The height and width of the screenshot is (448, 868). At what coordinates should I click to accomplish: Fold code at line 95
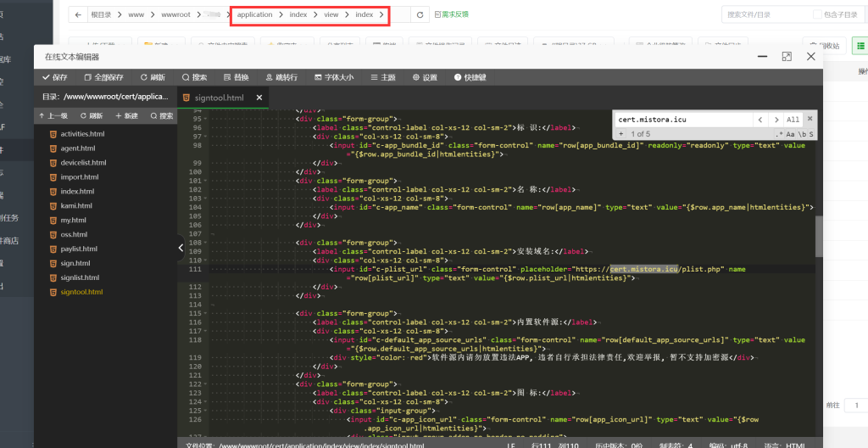pyautogui.click(x=207, y=119)
